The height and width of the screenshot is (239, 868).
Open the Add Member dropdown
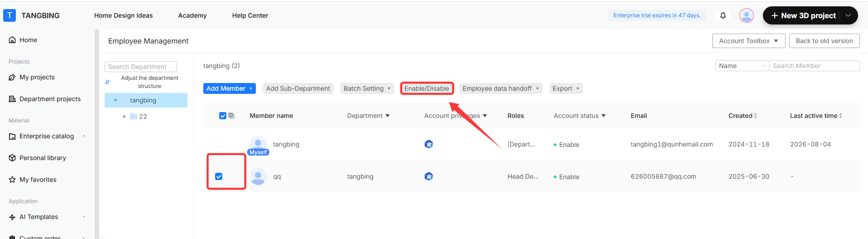[230, 88]
